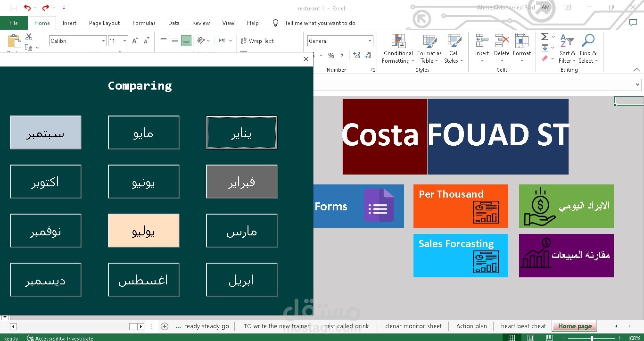Open the Calibri font name dropdown
644x341 pixels.
pyautogui.click(x=103, y=41)
